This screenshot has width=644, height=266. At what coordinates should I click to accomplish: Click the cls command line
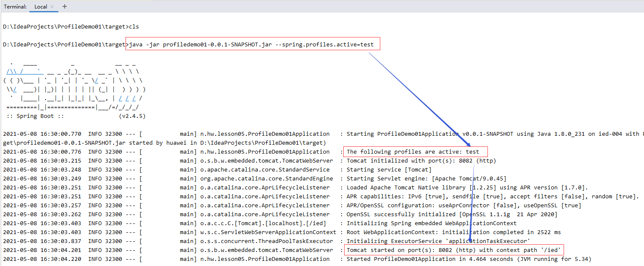(71, 26)
